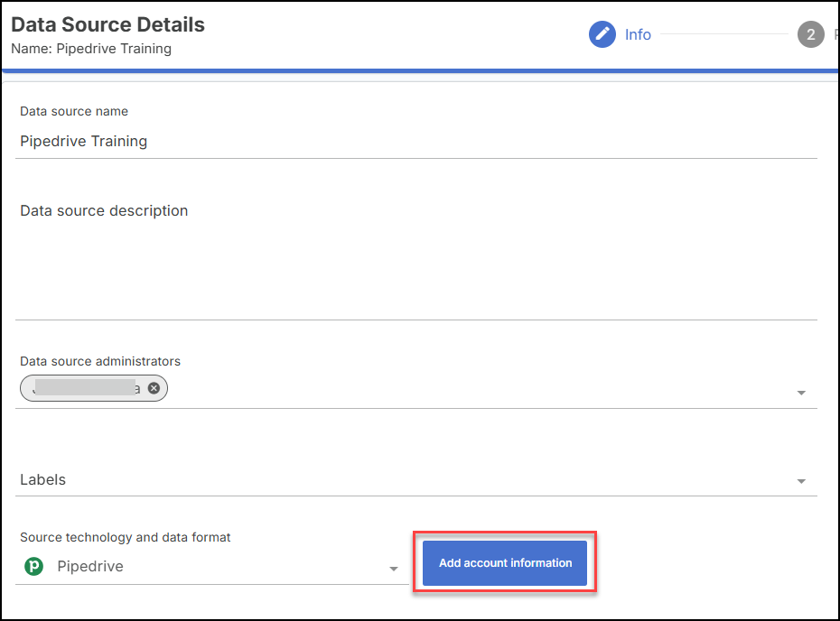Remove the administrator chip with the X icon
The image size is (840, 621).
pos(154,388)
